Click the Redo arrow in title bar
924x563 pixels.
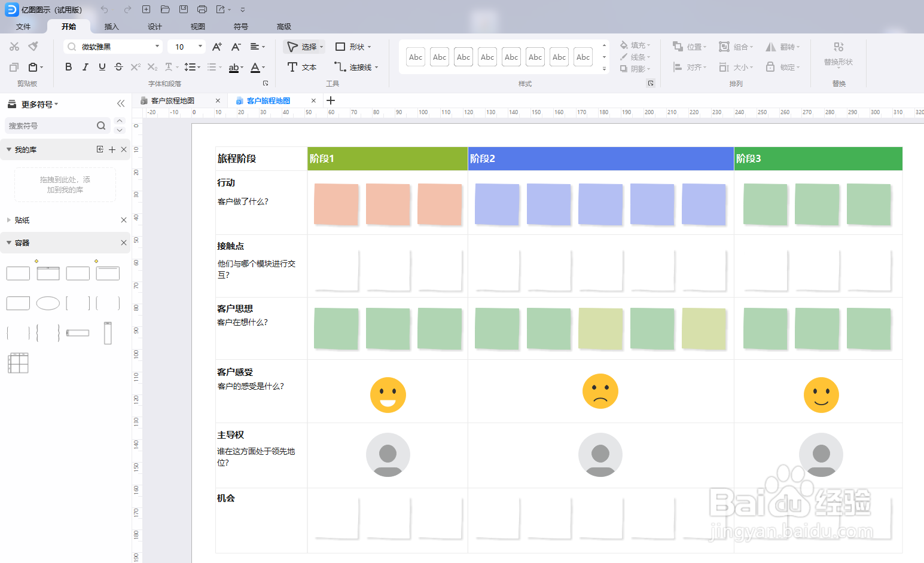tap(127, 10)
